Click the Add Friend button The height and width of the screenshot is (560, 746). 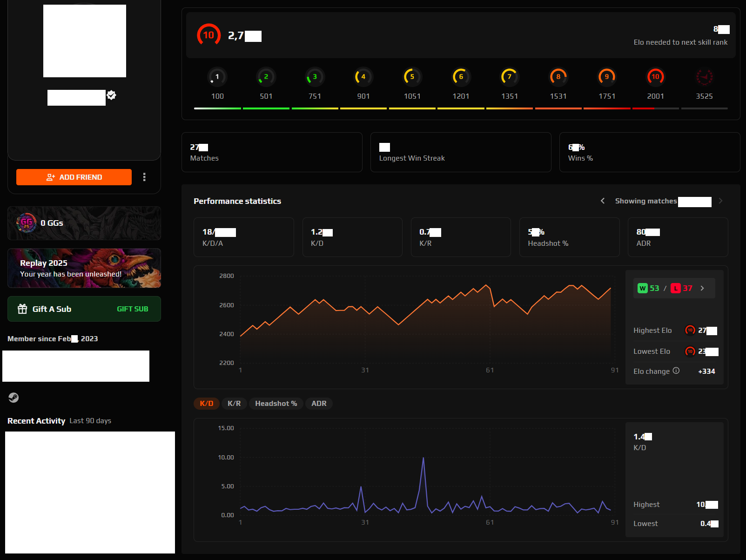pyautogui.click(x=74, y=177)
